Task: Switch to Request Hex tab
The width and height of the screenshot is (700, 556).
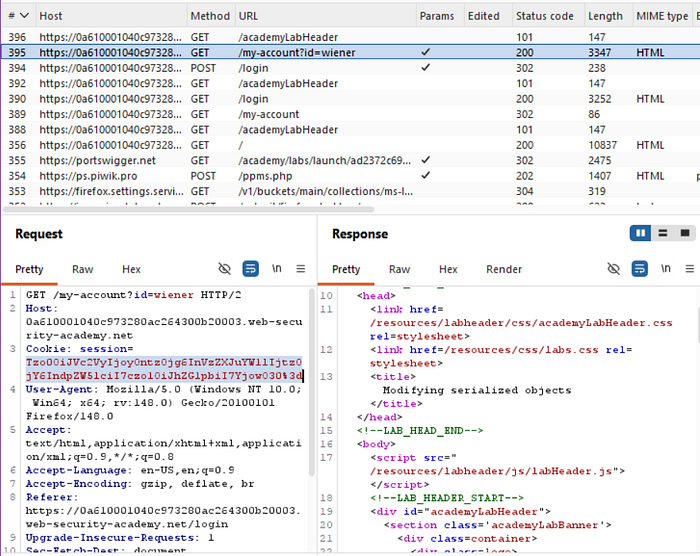Action: pos(131,269)
